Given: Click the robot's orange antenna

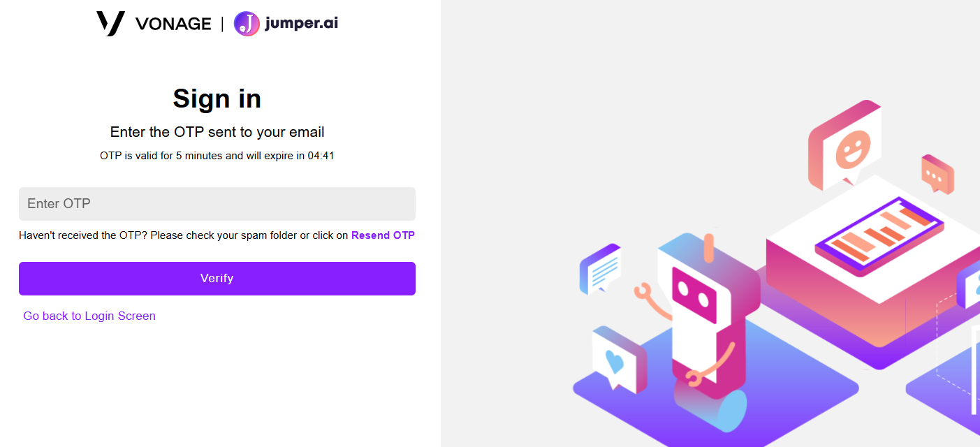Looking at the screenshot, I should 709,247.
